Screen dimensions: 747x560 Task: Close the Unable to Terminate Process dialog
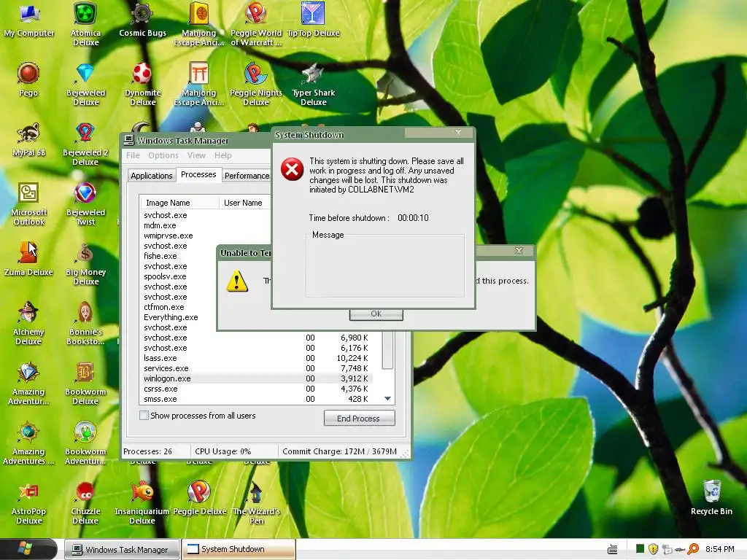tap(519, 251)
